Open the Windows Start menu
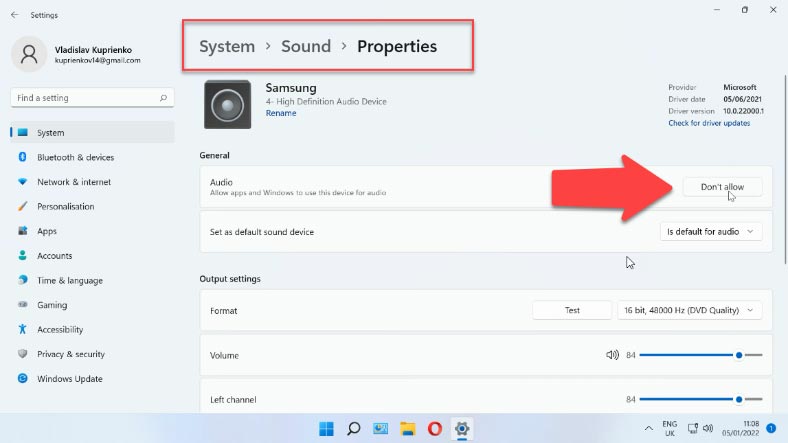This screenshot has width=788, height=443. tap(326, 429)
